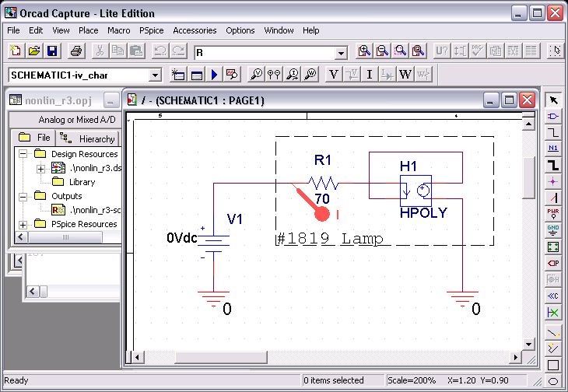568x392 pixels.
Task: Save the design with floppy icon
Action: pos(53,51)
